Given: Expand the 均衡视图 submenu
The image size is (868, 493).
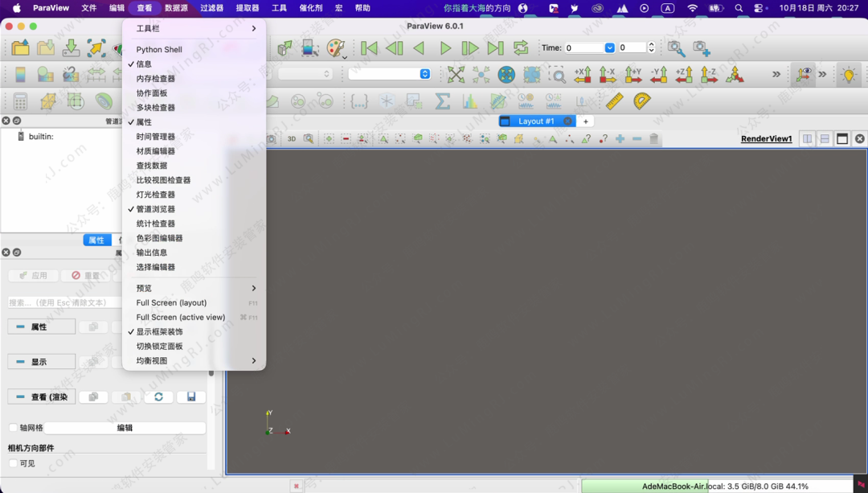Looking at the screenshot, I should [193, 361].
